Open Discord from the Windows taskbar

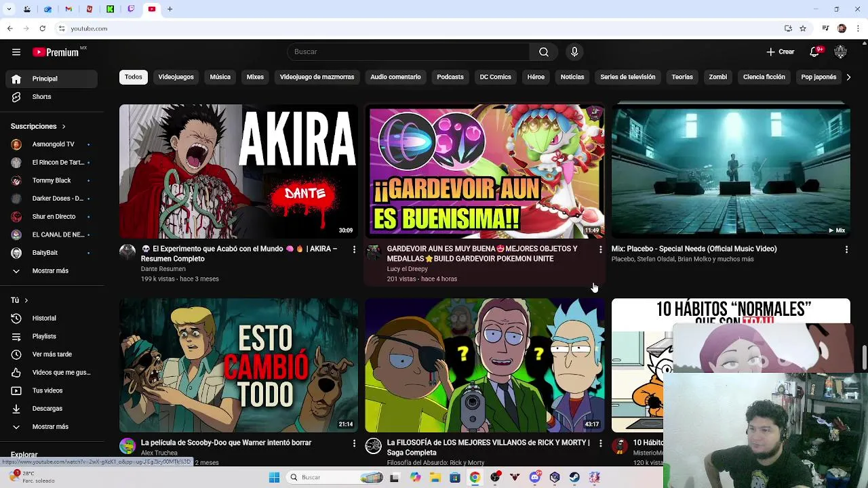(535, 477)
